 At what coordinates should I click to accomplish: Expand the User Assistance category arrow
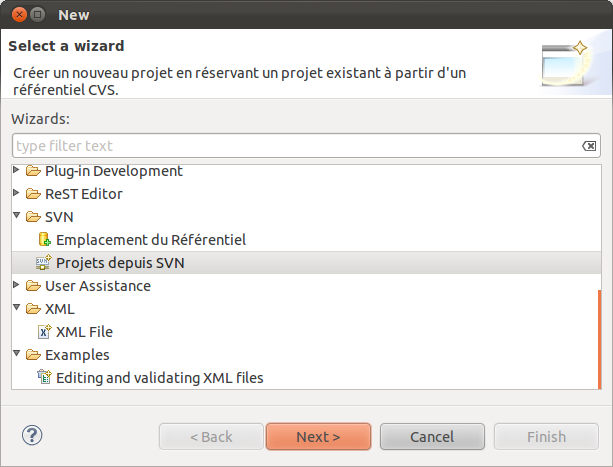pos(16,285)
